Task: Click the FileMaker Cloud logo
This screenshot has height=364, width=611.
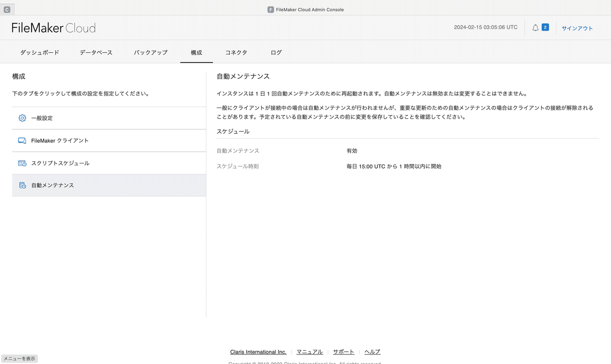Action: [x=53, y=27]
